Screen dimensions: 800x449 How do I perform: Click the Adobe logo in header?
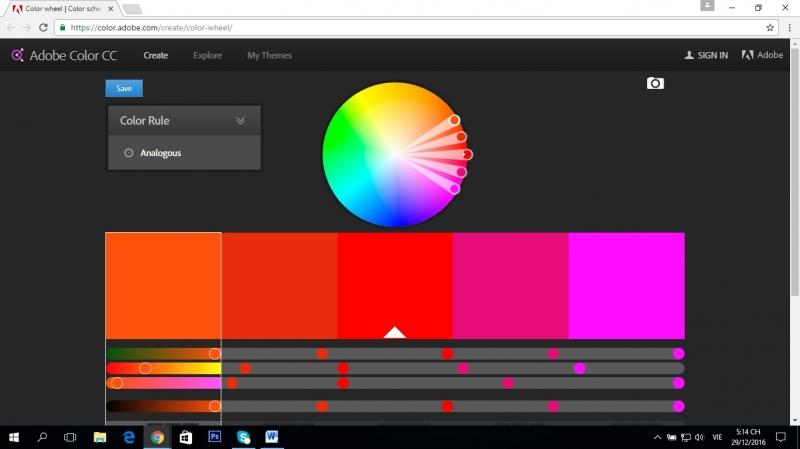(762, 55)
